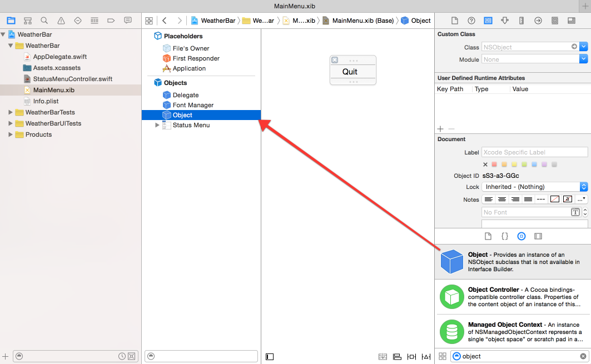591x364 pixels.
Task: Open the Lock Inherited popup menu
Action: 534,187
